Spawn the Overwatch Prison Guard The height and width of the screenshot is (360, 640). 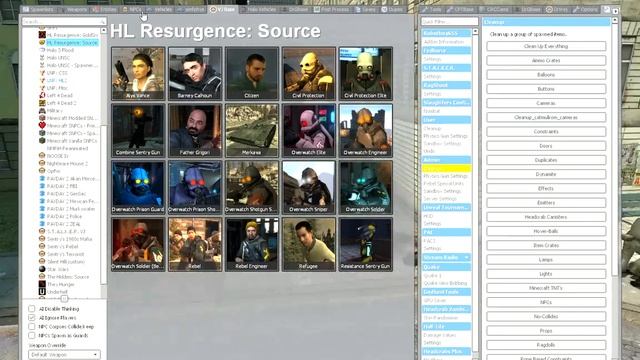[138, 187]
